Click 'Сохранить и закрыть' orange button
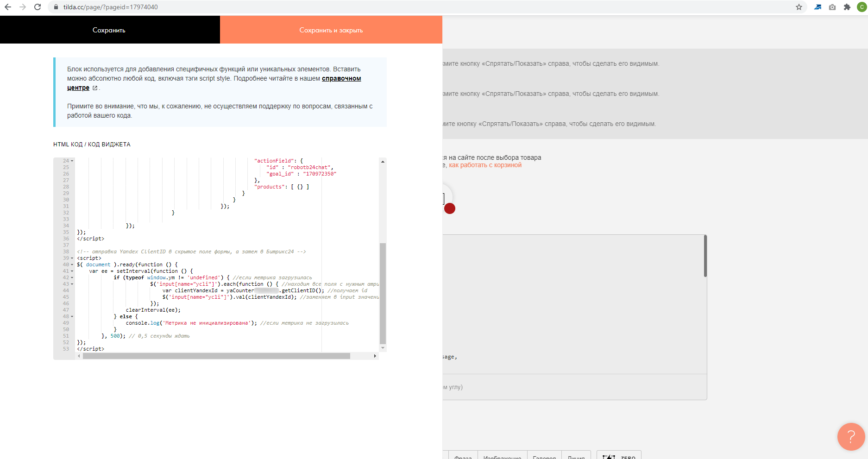The image size is (868, 459). pyautogui.click(x=331, y=30)
